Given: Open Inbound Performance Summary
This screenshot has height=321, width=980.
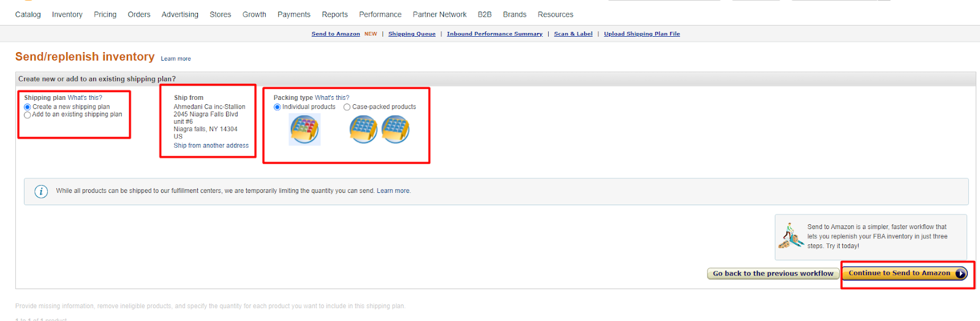Looking at the screenshot, I should click(495, 34).
